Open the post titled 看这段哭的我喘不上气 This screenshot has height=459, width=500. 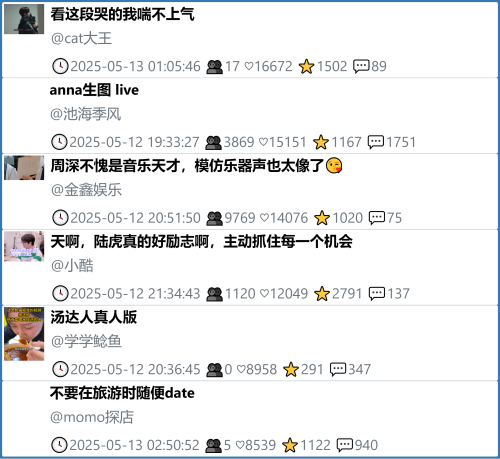122,14
